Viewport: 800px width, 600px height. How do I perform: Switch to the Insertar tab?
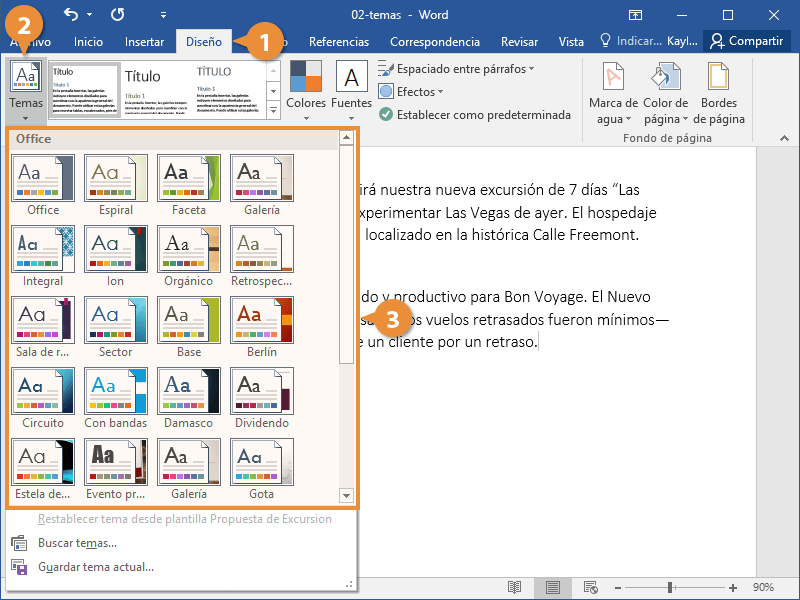(144, 41)
